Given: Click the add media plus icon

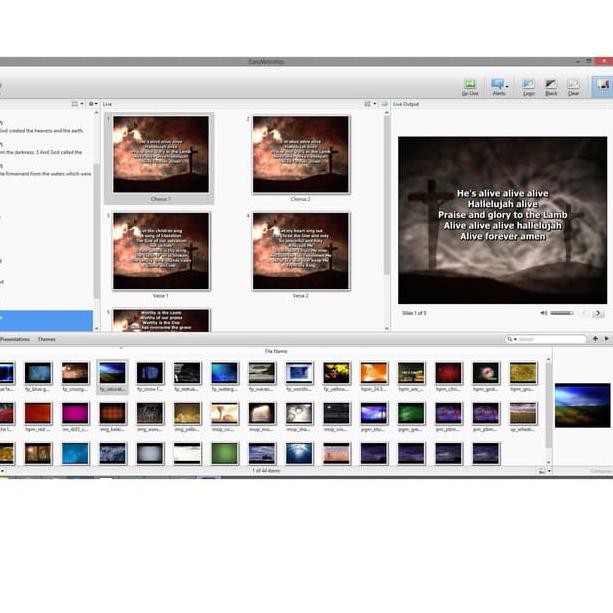Looking at the screenshot, I should click(595, 339).
